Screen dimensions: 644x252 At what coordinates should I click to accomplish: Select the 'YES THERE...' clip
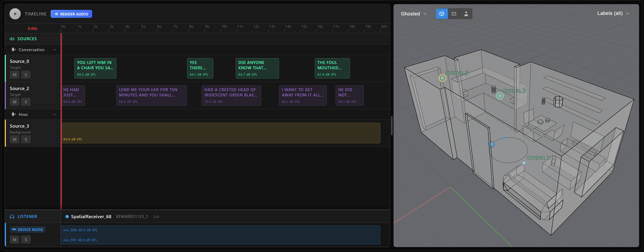point(200,68)
